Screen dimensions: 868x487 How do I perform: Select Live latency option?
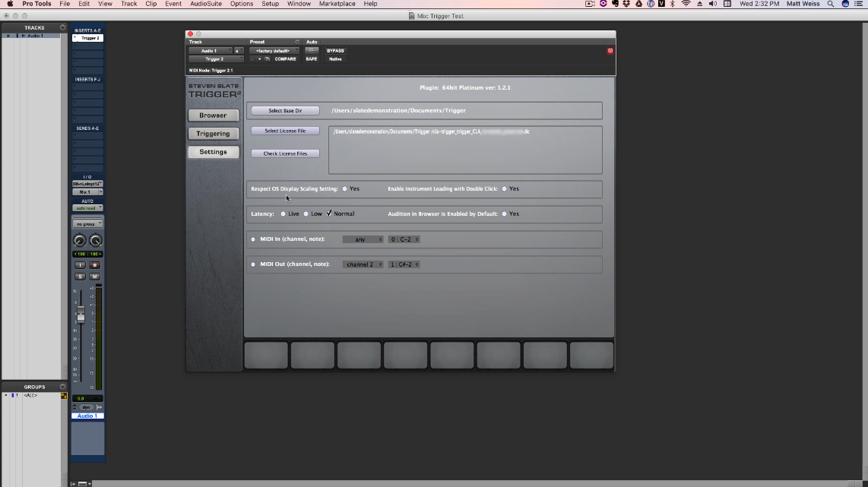pos(283,214)
